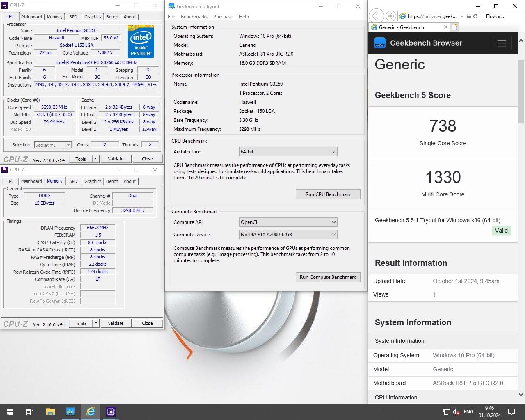Image resolution: width=525 pixels, height=420 pixels.
Task: Click the padlock security icon in address bar
Action: pos(468,16)
